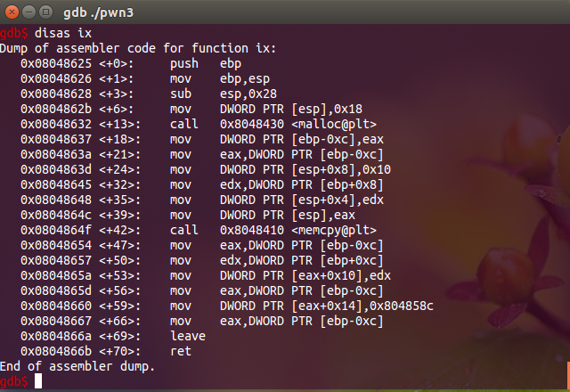The image size is (570, 392).
Task: Click the 'mov ebp,esp' instruction
Action: [x=220, y=79]
